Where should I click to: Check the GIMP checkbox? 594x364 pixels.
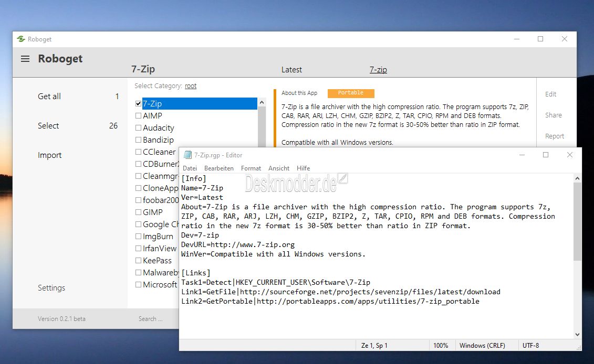[x=138, y=212]
